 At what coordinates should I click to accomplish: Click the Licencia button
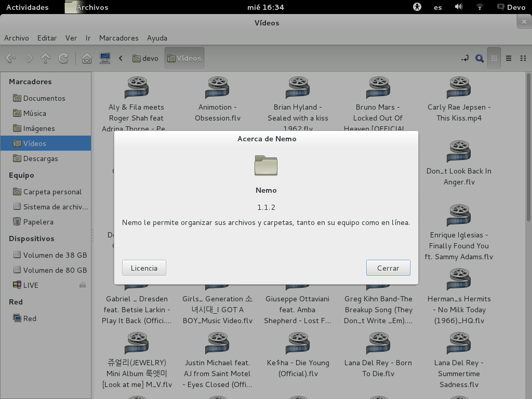144,268
